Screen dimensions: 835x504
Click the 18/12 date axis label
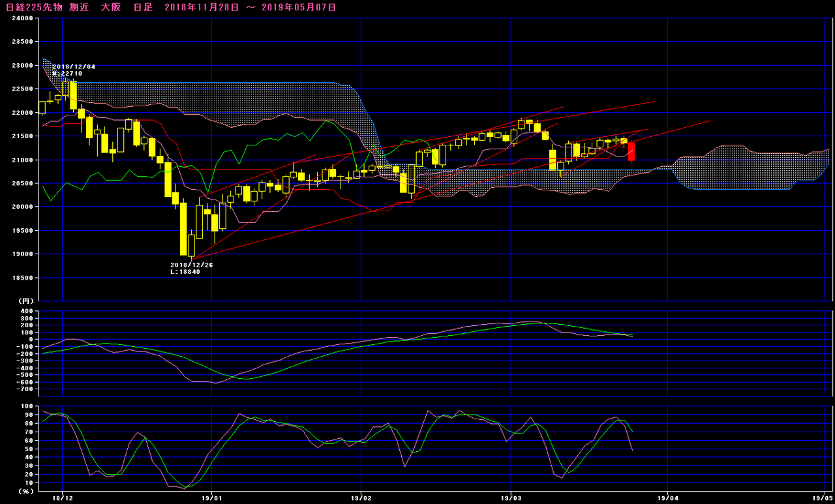62,498
